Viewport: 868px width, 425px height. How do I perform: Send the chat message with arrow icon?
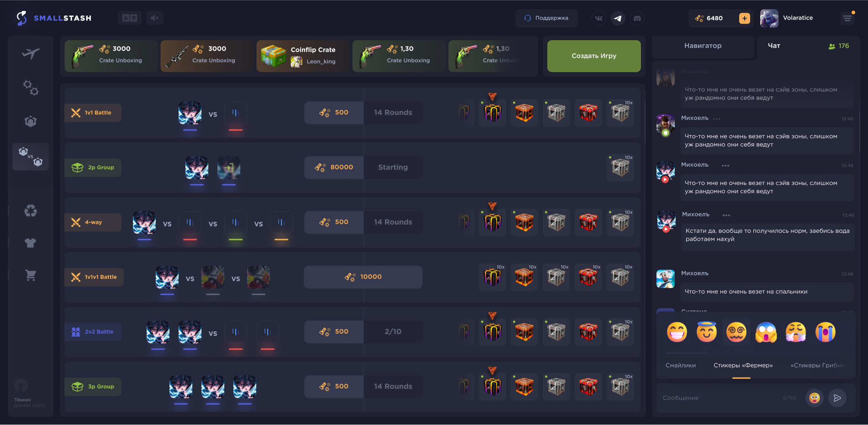coord(837,398)
